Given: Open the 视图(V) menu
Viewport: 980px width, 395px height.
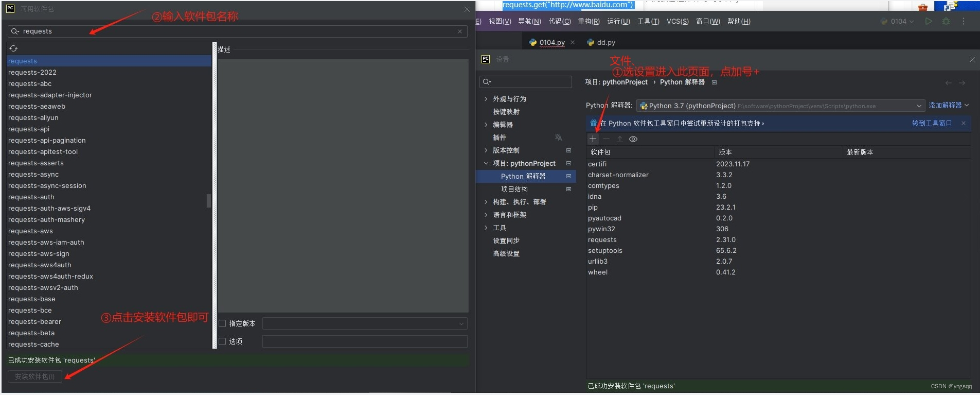Looking at the screenshot, I should coord(500,21).
